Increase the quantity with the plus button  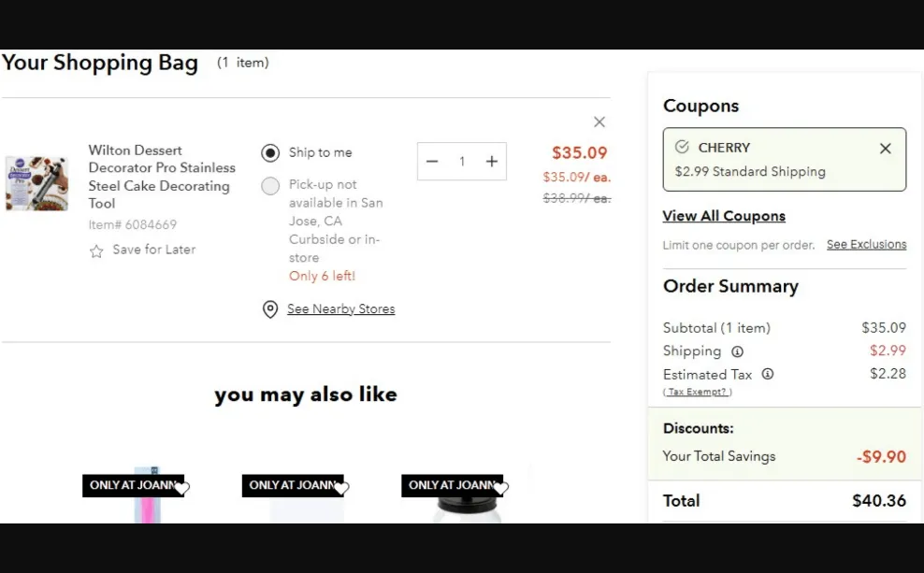tap(492, 162)
